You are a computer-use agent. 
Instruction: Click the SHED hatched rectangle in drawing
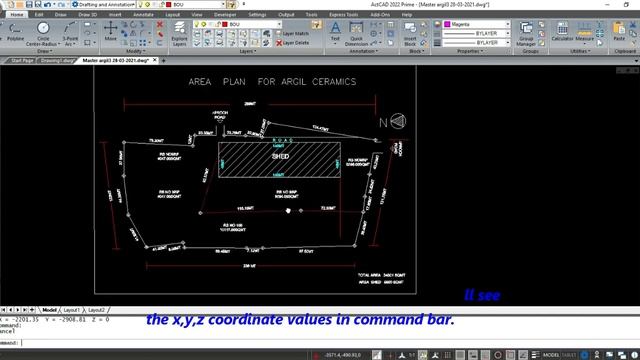[x=280, y=160]
